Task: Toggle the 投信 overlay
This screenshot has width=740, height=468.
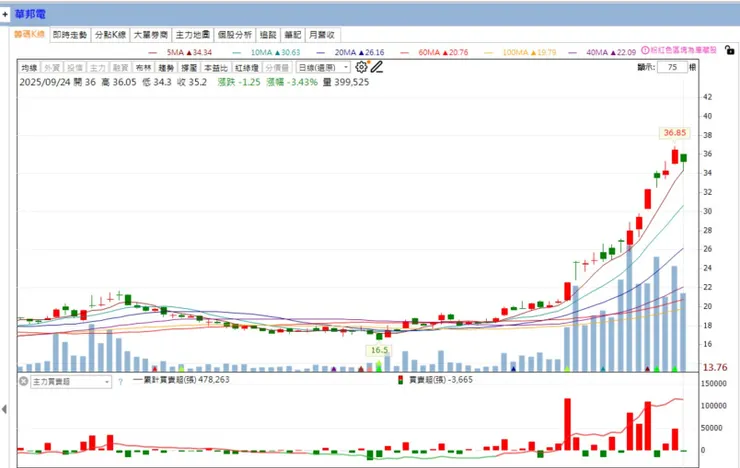Action: click(75, 68)
